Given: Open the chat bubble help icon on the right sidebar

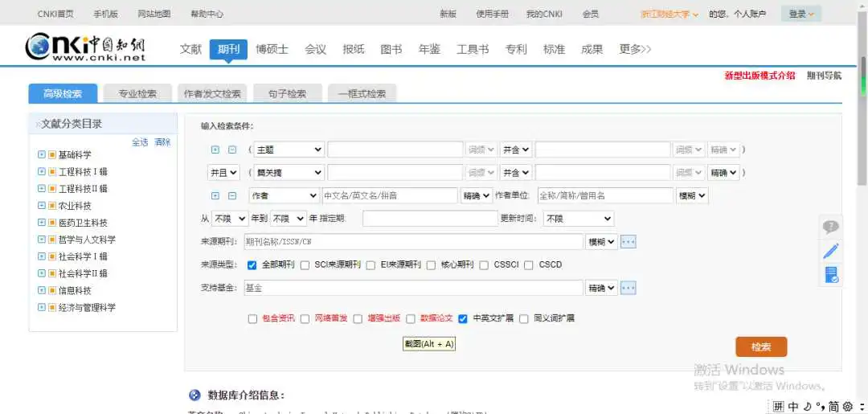Looking at the screenshot, I should pyautogui.click(x=830, y=227).
